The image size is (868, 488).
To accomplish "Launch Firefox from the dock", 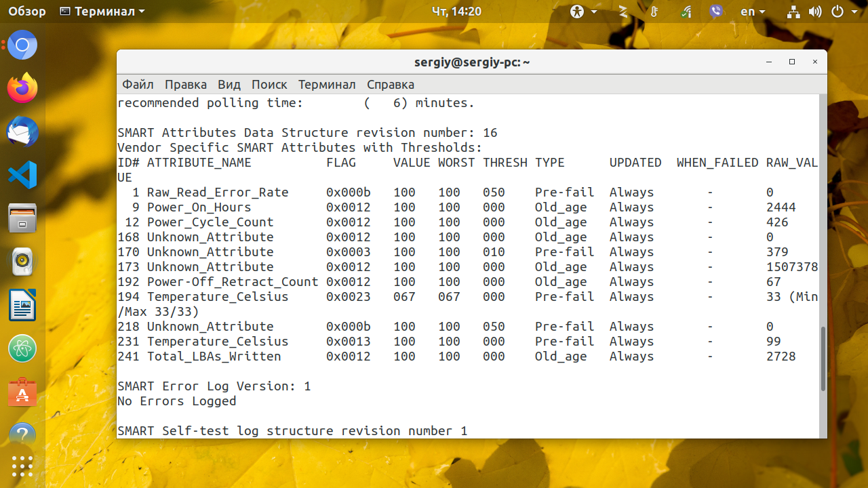I will [22, 88].
